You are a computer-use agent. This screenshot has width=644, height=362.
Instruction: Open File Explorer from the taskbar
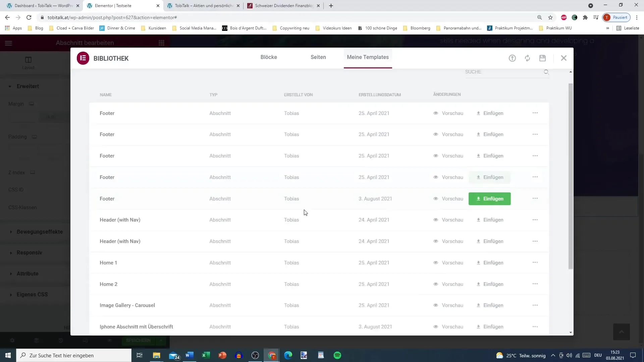point(156,355)
